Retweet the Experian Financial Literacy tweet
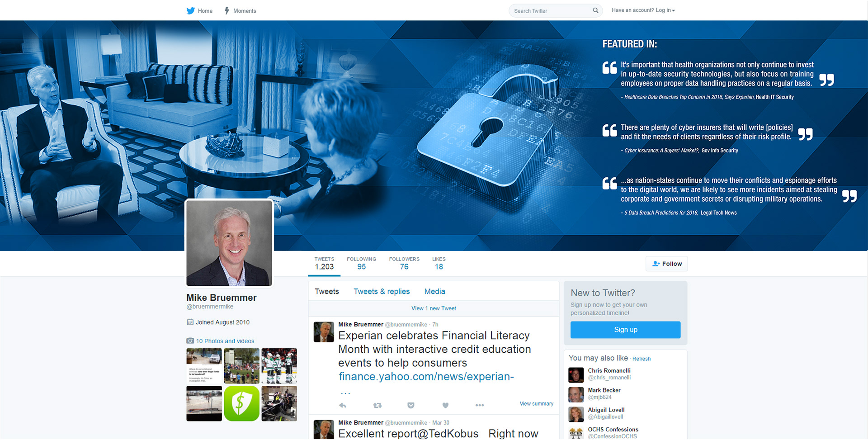868x440 pixels. point(377,405)
